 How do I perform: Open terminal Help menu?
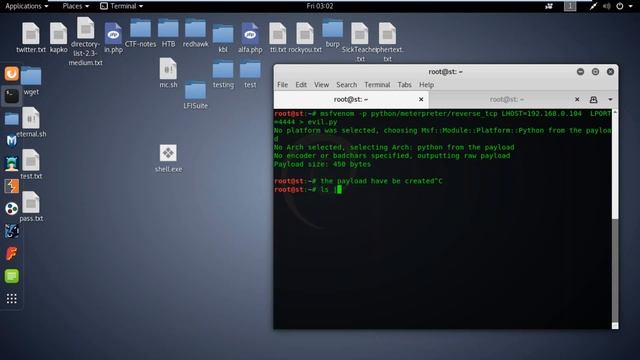click(427, 85)
